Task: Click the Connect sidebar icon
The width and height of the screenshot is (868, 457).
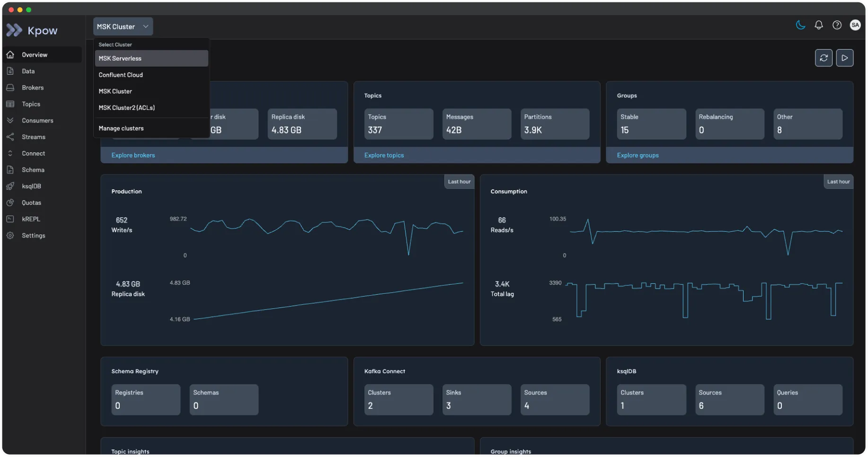Action: pyautogui.click(x=10, y=153)
